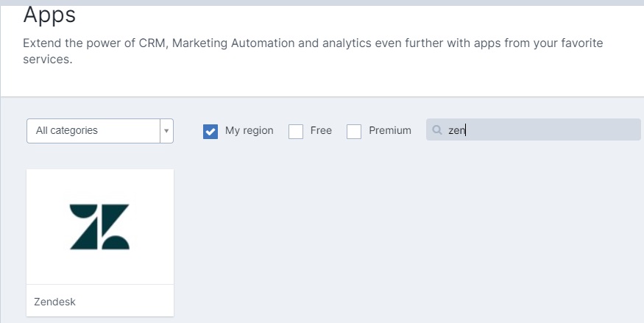Click the Premium label text
This screenshot has height=323, width=644.
(x=390, y=130)
